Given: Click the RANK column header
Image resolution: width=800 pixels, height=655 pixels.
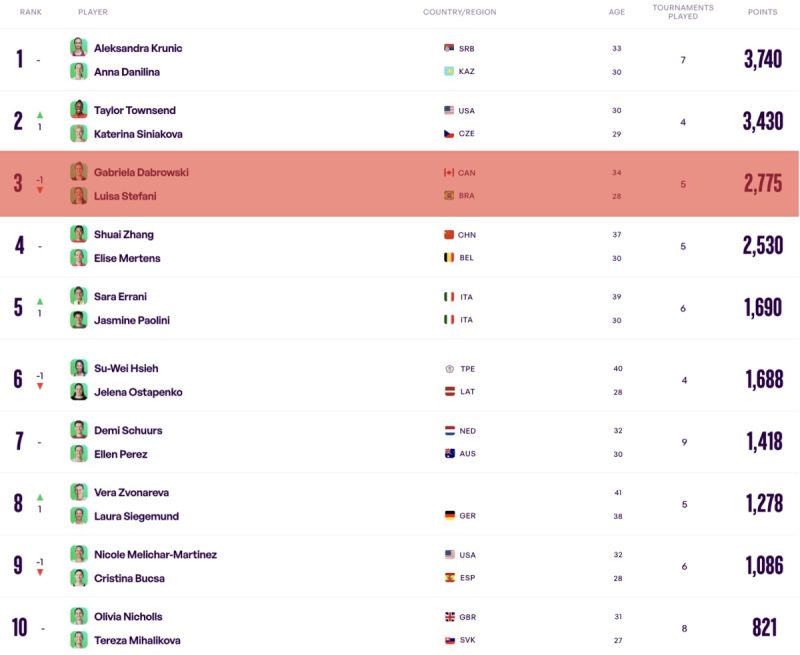Looking at the screenshot, I should pyautogui.click(x=31, y=12).
